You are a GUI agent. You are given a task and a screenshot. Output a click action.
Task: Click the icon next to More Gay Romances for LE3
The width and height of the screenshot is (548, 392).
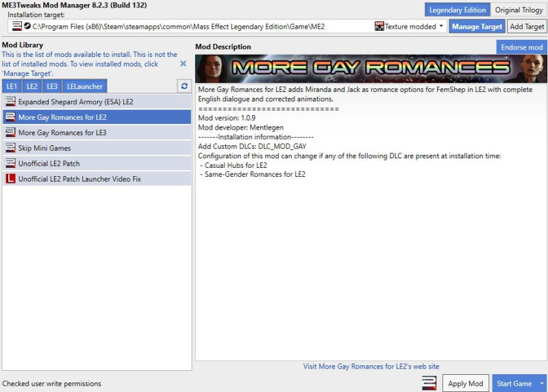point(11,132)
